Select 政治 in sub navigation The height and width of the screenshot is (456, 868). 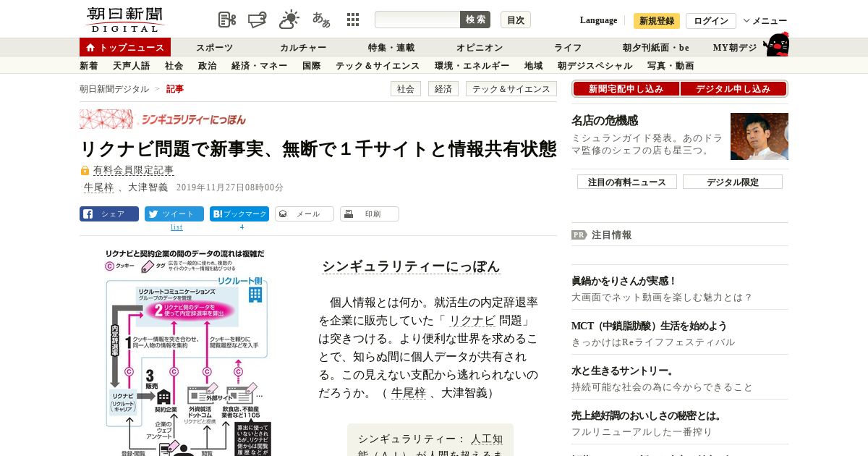[x=207, y=65]
